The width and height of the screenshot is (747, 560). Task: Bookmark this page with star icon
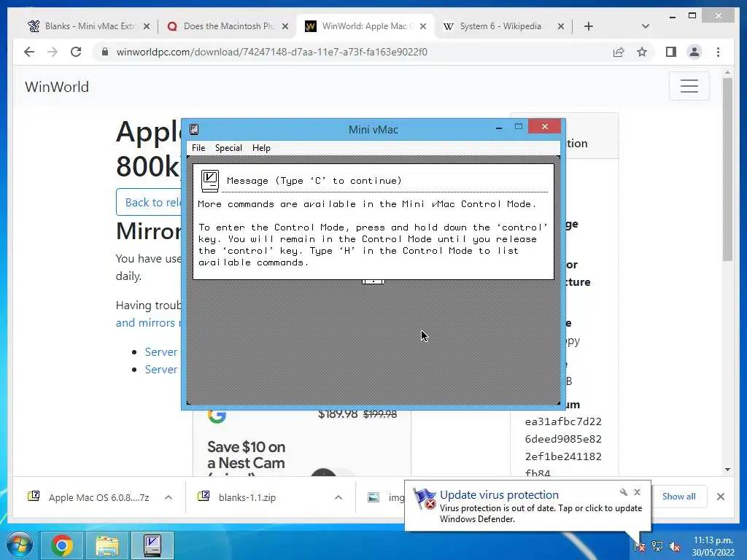click(642, 52)
